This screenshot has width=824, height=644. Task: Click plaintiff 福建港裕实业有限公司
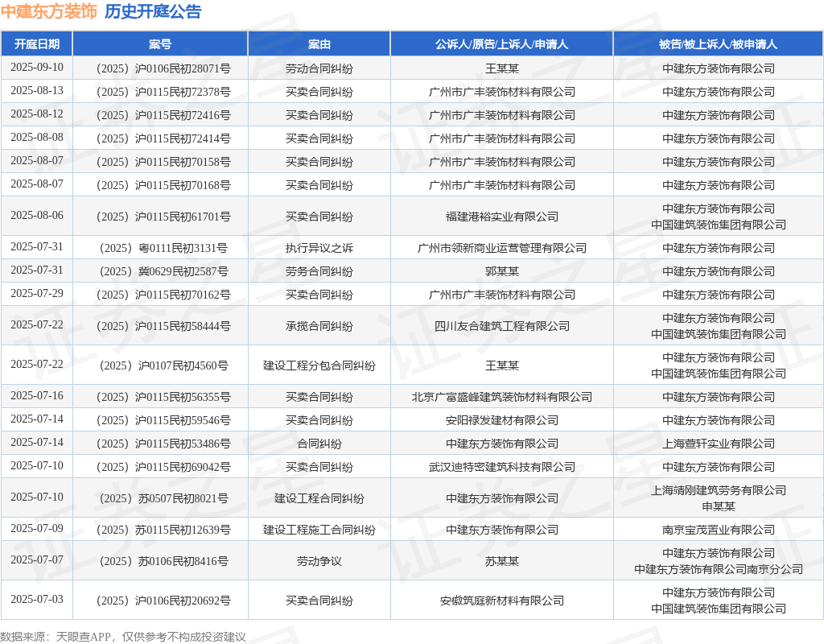502,217
